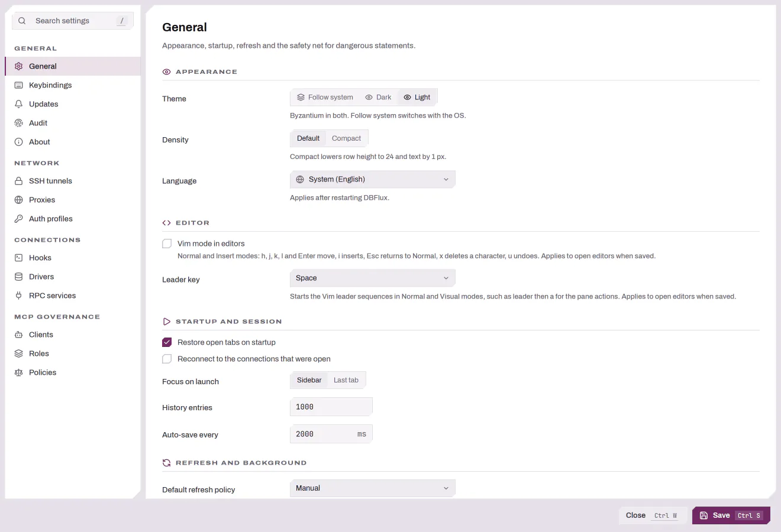
Task: Click the History entries input field
Action: 331,407
